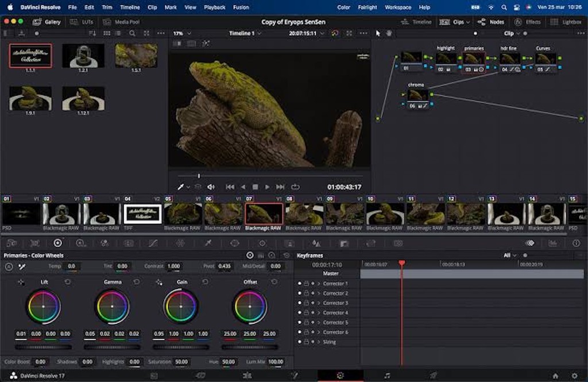588x382 pixels.
Task: Toggle the Effects panel
Action: pos(524,22)
